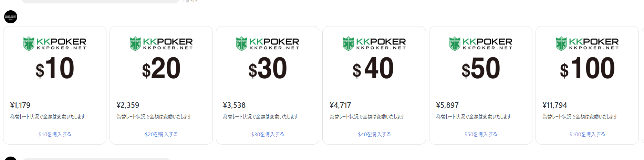Click the ¥1,179 price text
This screenshot has width=644, height=160.
pyautogui.click(x=20, y=105)
